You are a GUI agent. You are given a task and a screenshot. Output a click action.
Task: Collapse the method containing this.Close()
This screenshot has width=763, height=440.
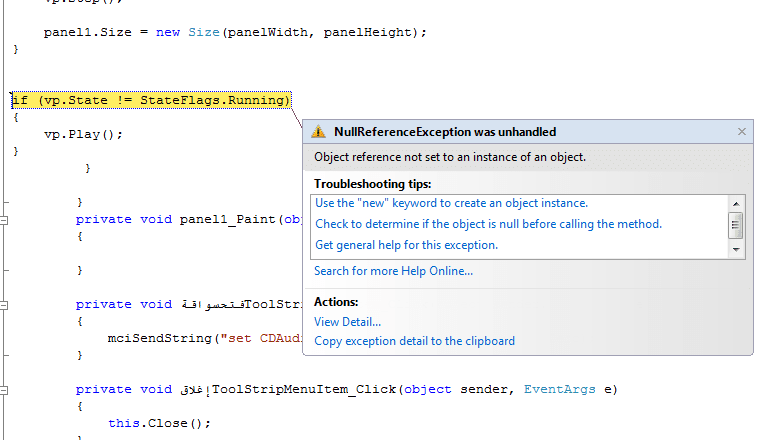(4, 390)
